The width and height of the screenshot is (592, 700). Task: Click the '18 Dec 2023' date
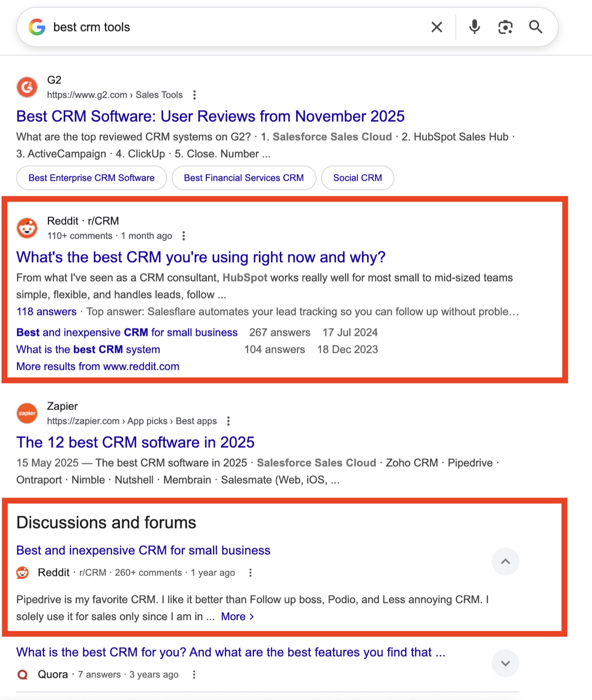click(348, 349)
